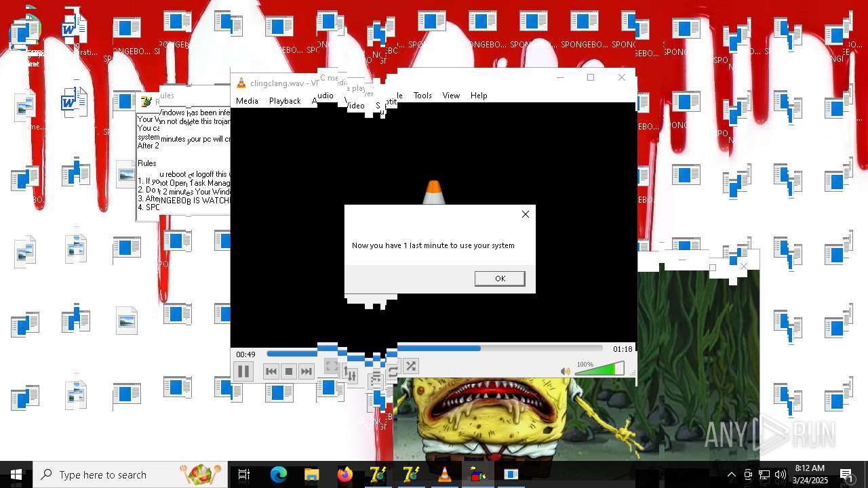Maximize the VLC media player window

591,77
